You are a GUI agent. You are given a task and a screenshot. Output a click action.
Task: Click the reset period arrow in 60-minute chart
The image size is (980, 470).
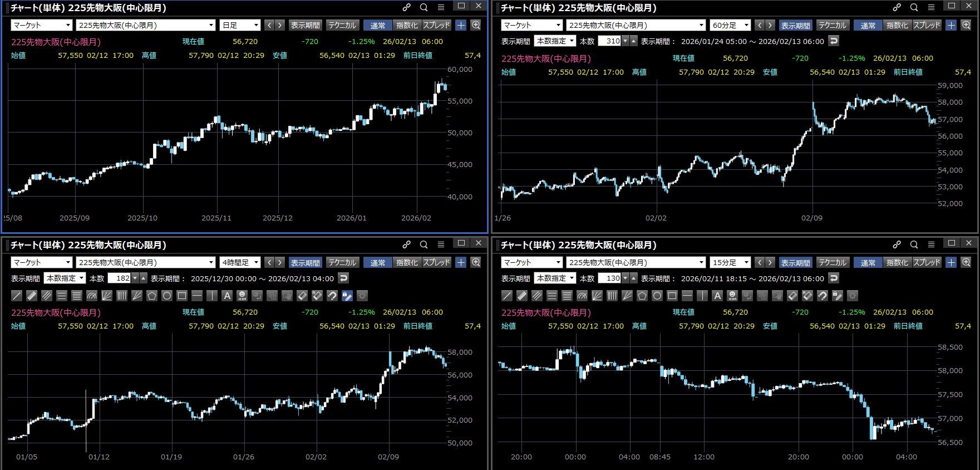tap(833, 41)
